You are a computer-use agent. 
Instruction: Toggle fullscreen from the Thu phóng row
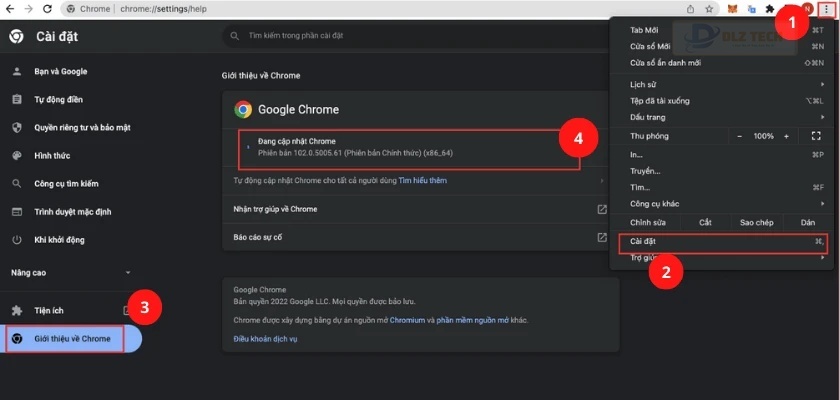[x=816, y=136]
